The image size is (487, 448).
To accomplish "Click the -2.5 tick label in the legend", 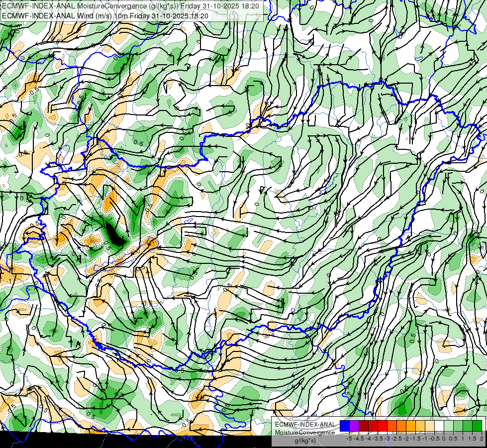I will 396,439.
